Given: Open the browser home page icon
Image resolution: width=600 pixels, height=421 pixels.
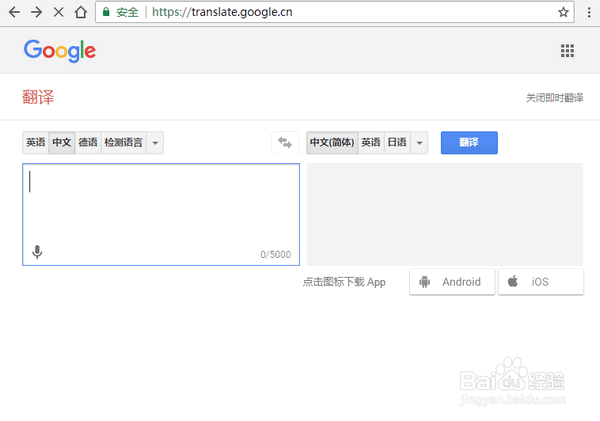Looking at the screenshot, I should coord(81,12).
